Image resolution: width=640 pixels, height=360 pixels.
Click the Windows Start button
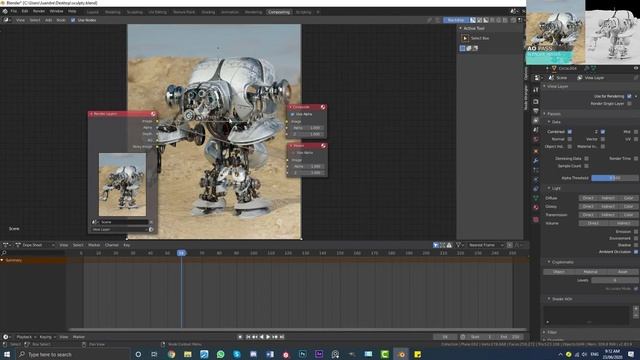[x=7, y=354]
